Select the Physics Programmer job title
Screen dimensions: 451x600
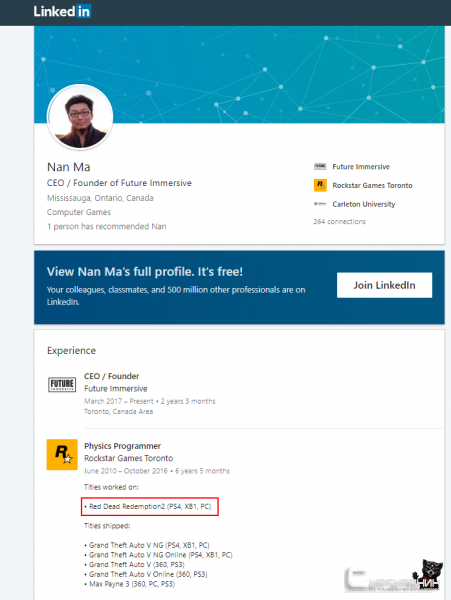coord(122,446)
